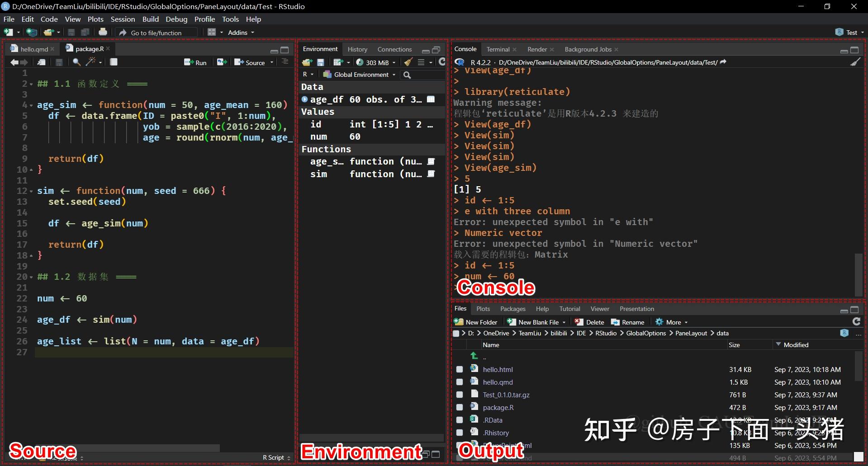868x466 pixels.
Task: Open Find/Replace magnifying glass in editor
Action: point(76,62)
